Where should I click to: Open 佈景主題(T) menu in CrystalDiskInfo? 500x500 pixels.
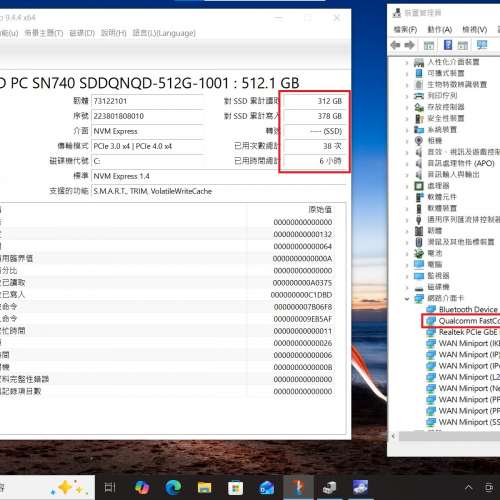point(44,33)
